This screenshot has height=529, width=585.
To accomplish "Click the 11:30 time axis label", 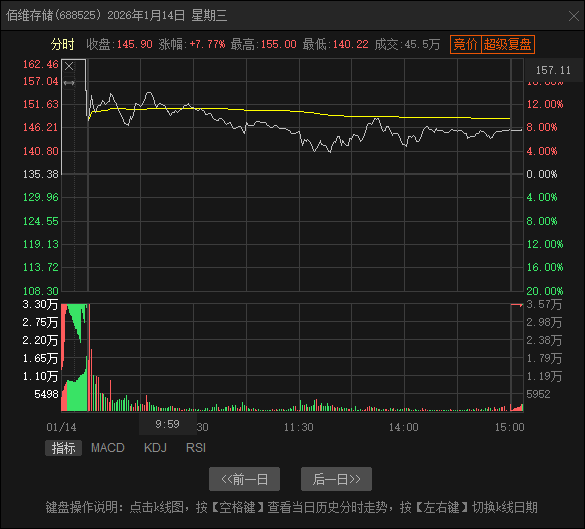I will [x=298, y=427].
